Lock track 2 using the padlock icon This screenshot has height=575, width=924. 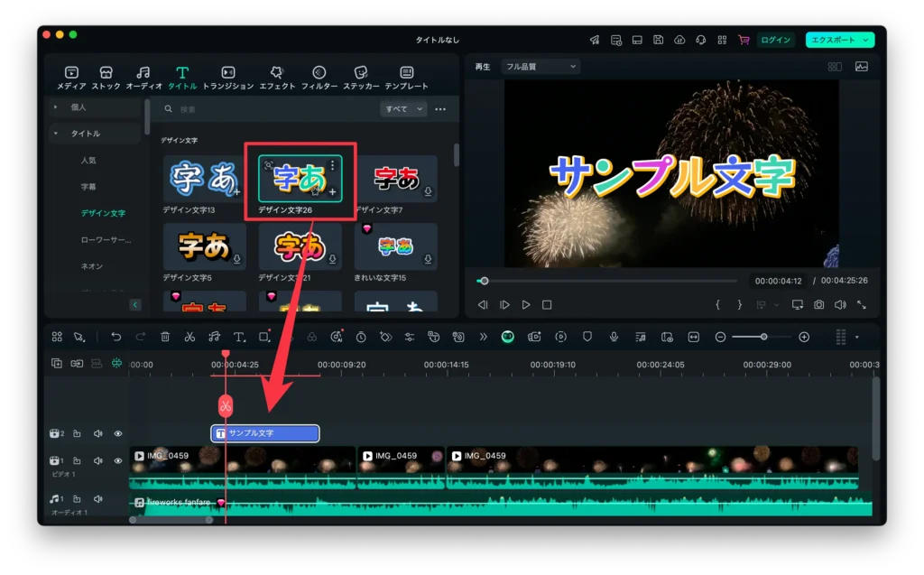point(77,433)
